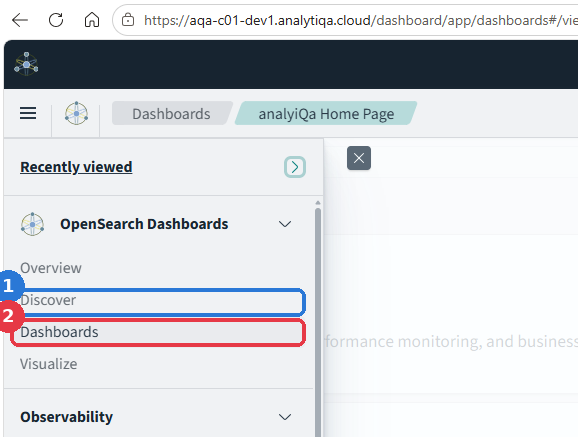Click the side navigation vertical scrollbar
578x437 pixels.
(318, 321)
